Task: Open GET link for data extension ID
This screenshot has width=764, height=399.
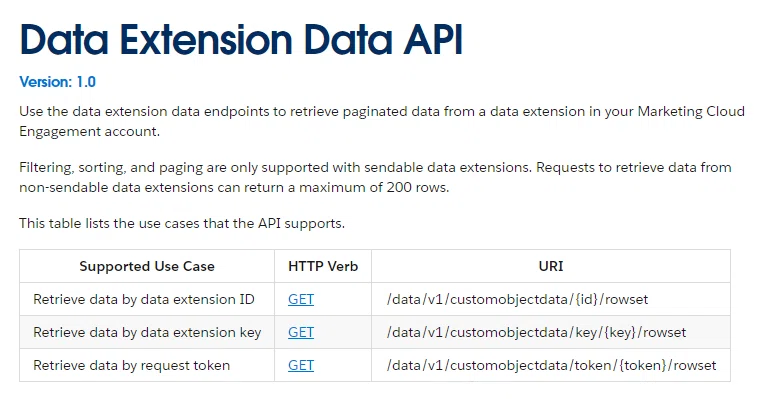Action: (x=301, y=299)
